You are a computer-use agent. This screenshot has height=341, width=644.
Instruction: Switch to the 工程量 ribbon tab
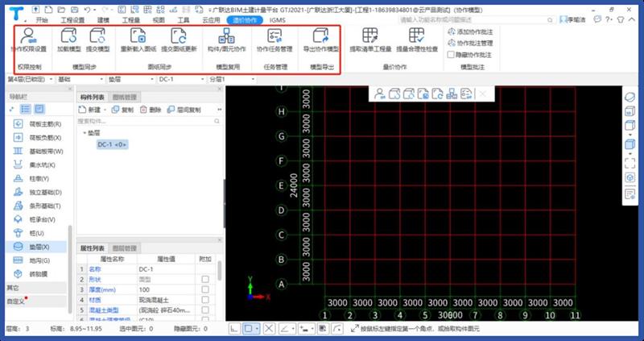coord(131,19)
